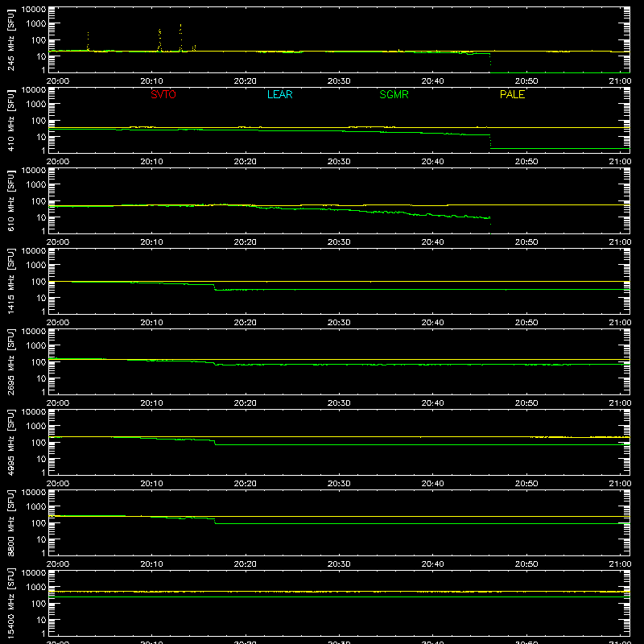Image resolution: width=644 pixels, height=644 pixels.
Task: Click the 20:40 time label under 1415 MHz plot
Action: point(432,323)
